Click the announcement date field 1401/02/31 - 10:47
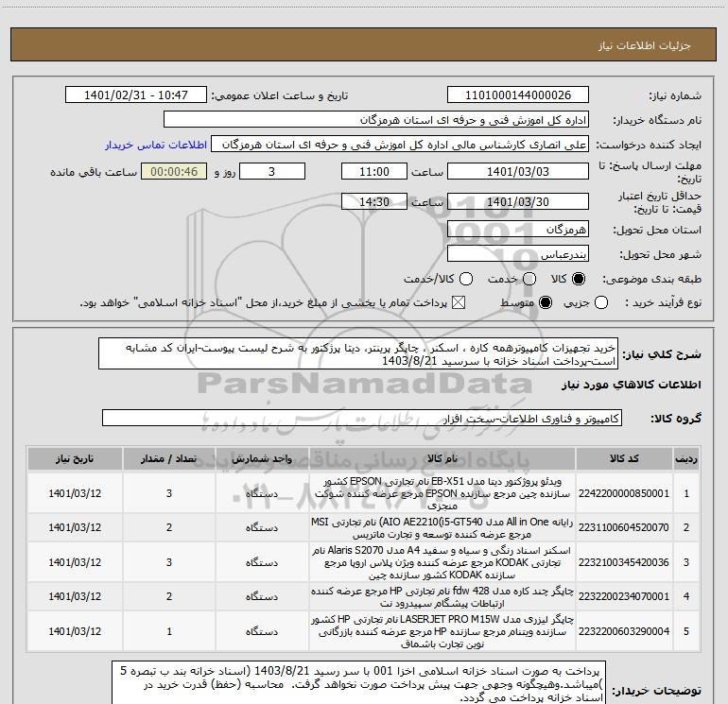 click(136, 95)
